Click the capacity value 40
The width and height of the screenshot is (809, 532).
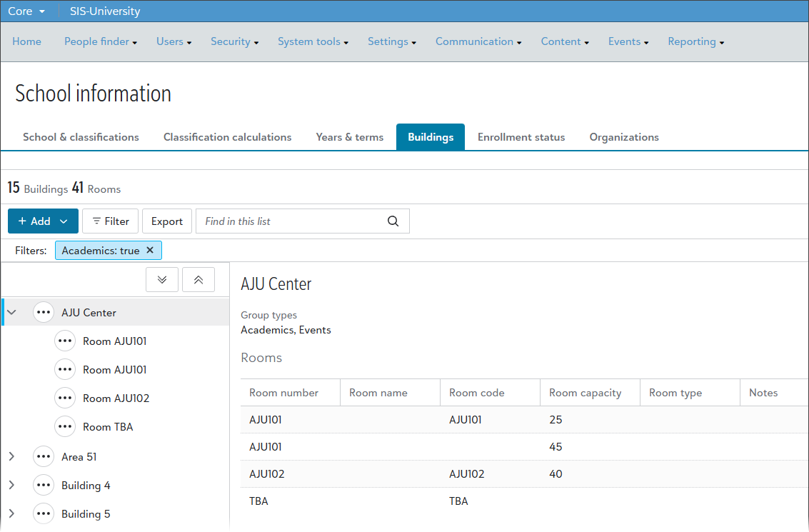pos(556,474)
